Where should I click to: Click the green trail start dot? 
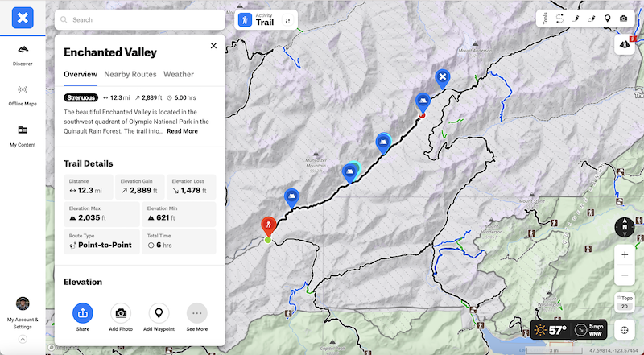point(268,240)
